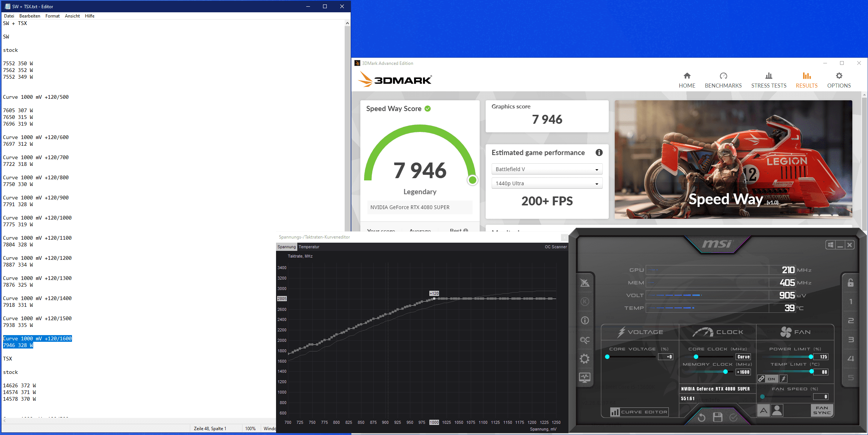Open 3DMark Options gear

pos(839,81)
